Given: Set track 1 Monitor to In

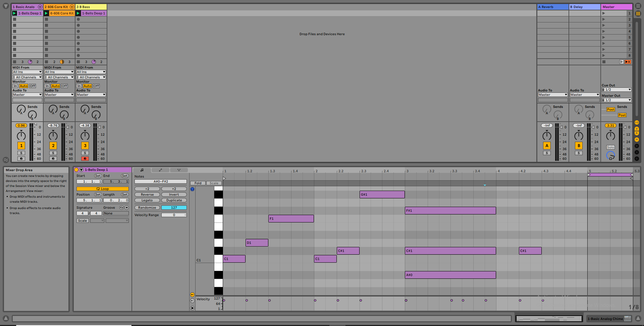Looking at the screenshot, I should [x=15, y=86].
